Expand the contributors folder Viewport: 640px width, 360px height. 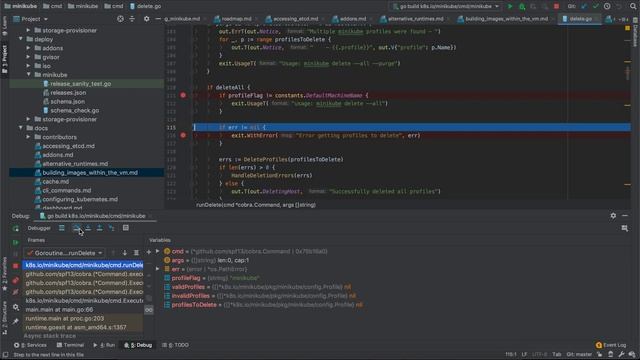coord(28,137)
